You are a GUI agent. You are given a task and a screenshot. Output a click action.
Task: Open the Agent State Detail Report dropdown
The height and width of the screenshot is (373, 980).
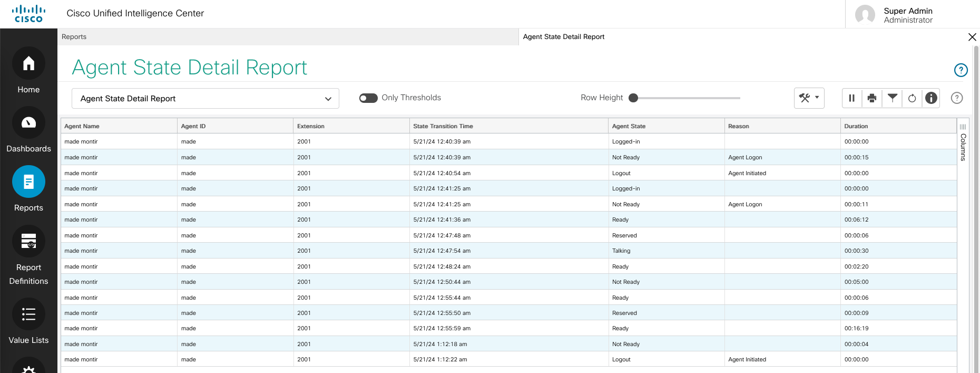205,99
